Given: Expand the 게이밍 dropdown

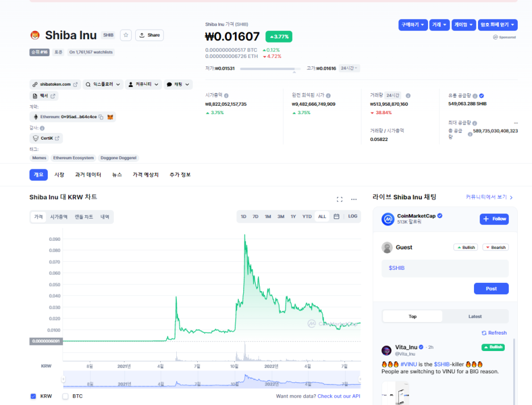Looking at the screenshot, I should click(464, 25).
